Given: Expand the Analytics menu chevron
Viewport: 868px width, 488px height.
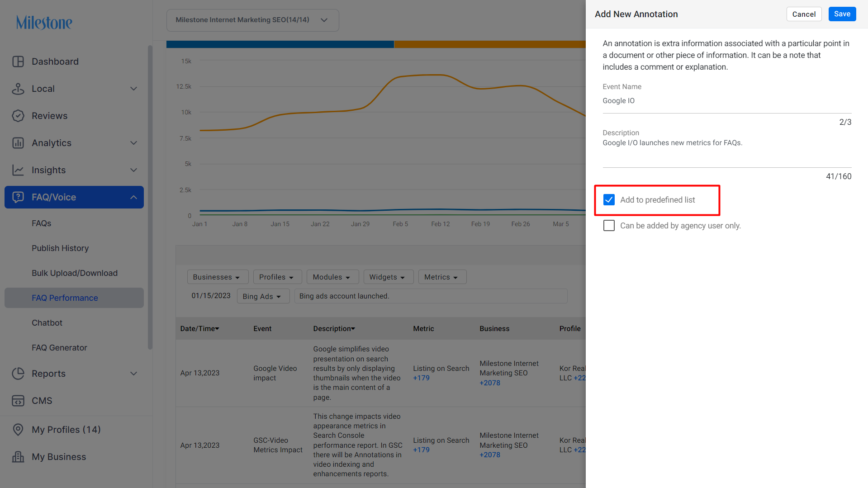Looking at the screenshot, I should pos(133,143).
